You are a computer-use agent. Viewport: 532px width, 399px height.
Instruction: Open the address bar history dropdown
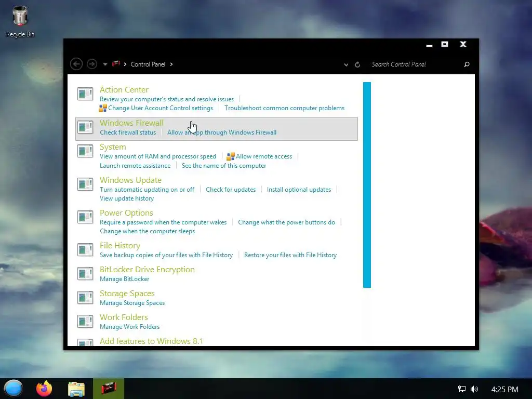346,64
